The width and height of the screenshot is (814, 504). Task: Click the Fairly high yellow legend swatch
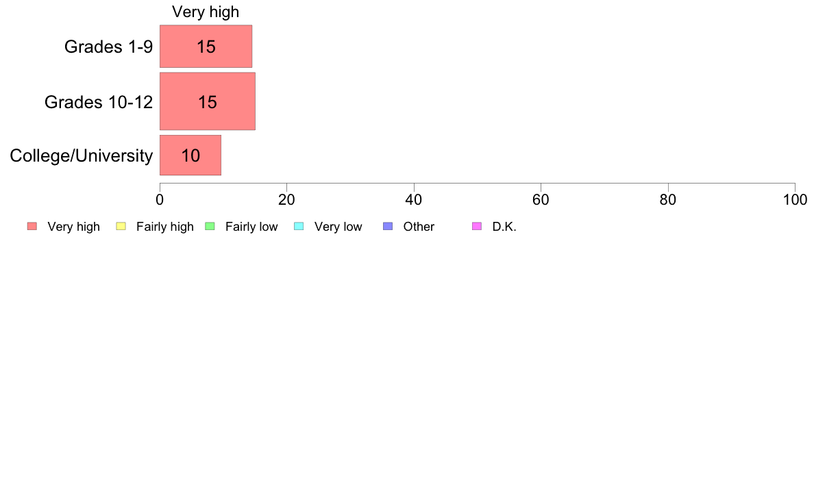point(121,226)
